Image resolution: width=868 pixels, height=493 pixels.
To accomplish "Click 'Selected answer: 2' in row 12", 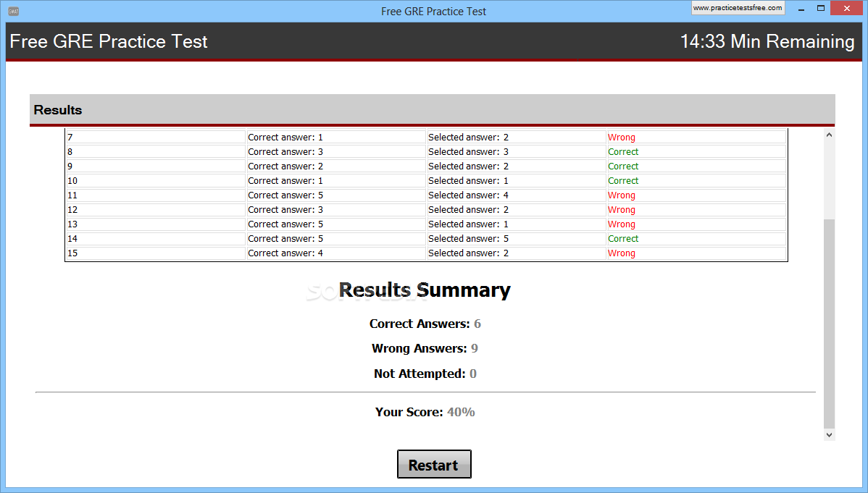I will point(468,210).
